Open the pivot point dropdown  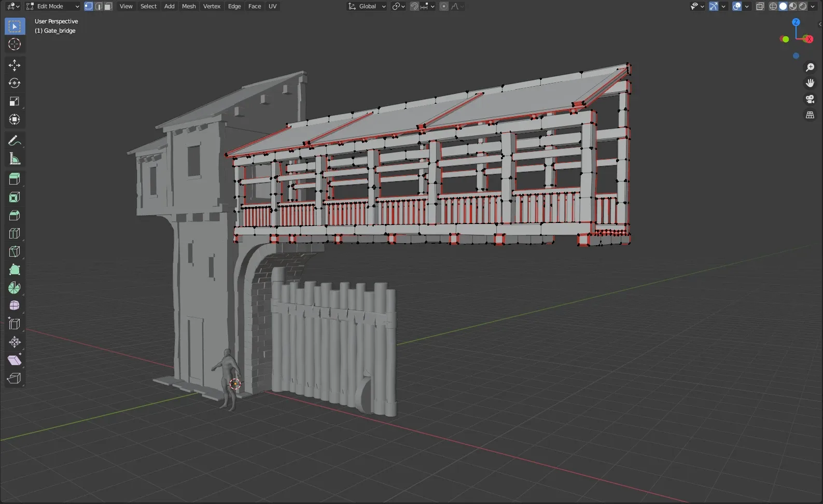point(398,6)
